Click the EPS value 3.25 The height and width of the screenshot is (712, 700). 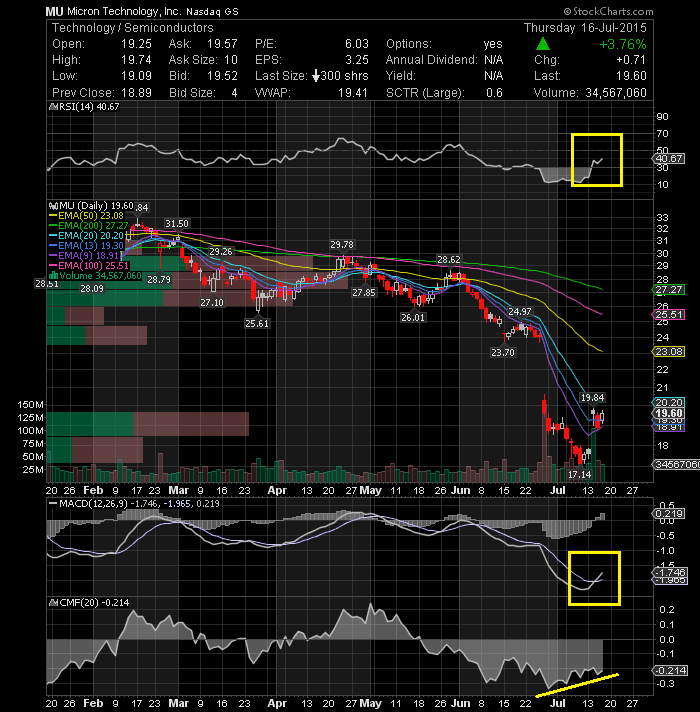357,60
